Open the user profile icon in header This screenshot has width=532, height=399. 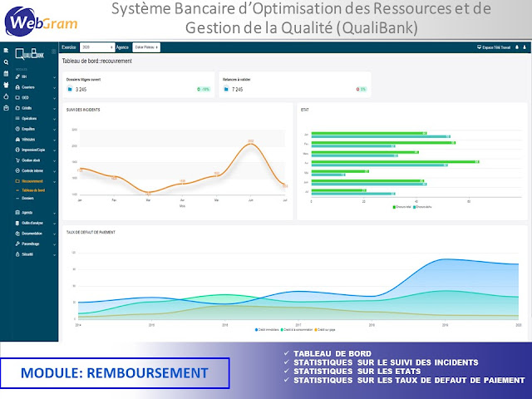click(525, 47)
